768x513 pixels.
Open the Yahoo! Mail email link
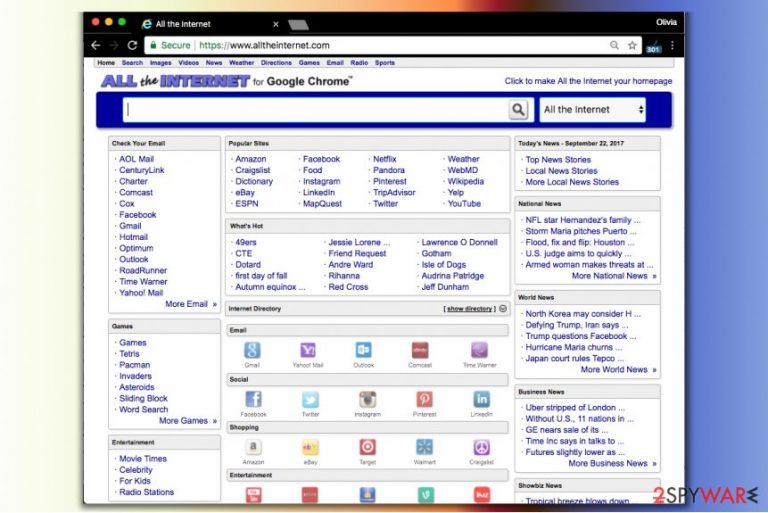point(141,293)
